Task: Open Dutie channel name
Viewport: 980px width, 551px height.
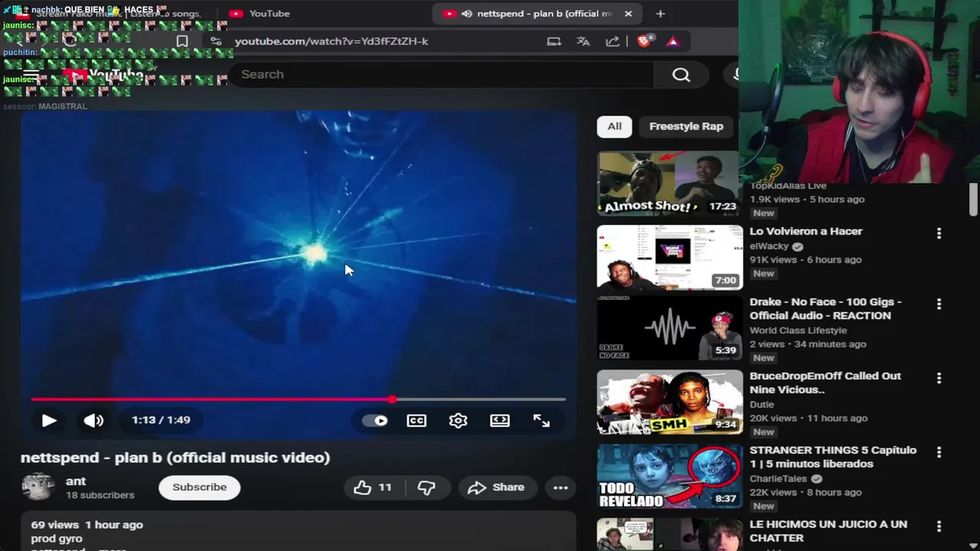Action: point(762,405)
